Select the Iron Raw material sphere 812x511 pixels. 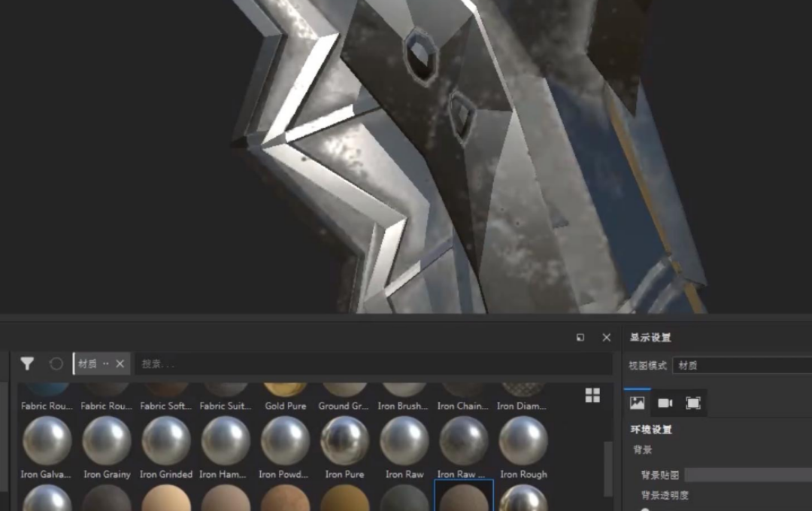point(404,442)
